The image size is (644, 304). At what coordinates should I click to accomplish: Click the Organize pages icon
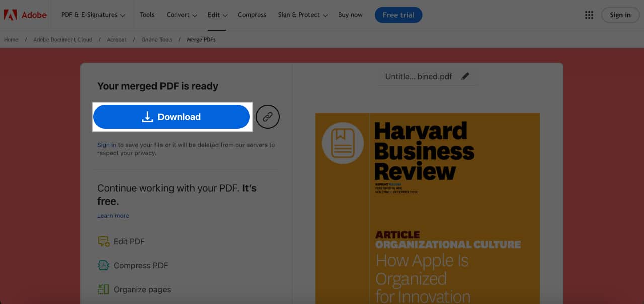pyautogui.click(x=103, y=290)
